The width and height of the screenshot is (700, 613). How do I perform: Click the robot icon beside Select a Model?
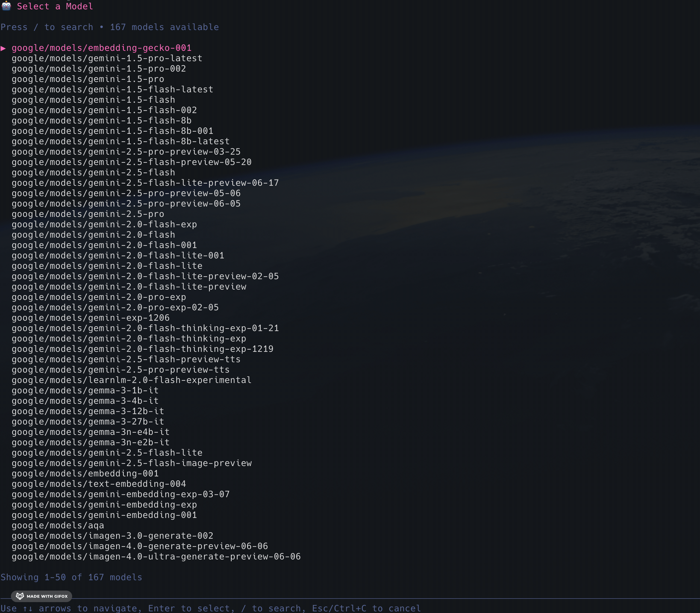click(x=6, y=6)
